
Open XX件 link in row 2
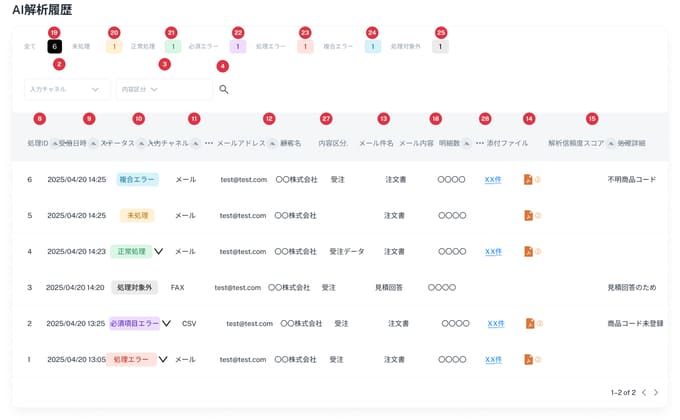coord(495,324)
